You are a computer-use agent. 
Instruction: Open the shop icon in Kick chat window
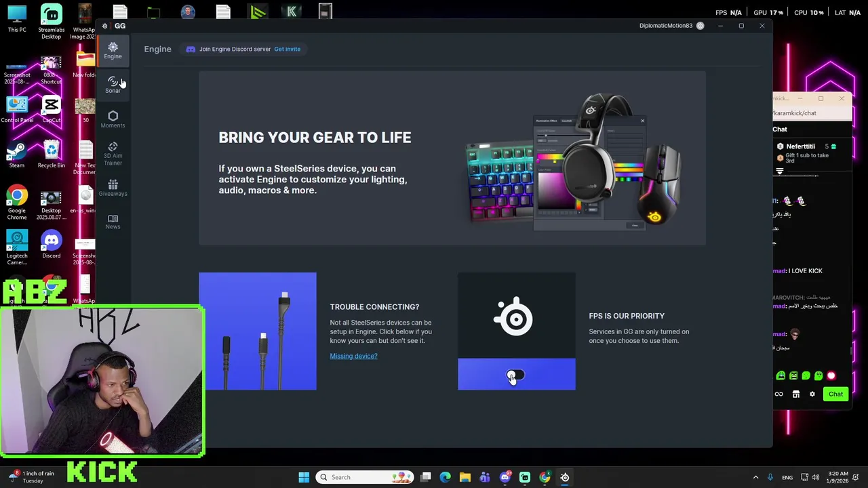point(796,394)
